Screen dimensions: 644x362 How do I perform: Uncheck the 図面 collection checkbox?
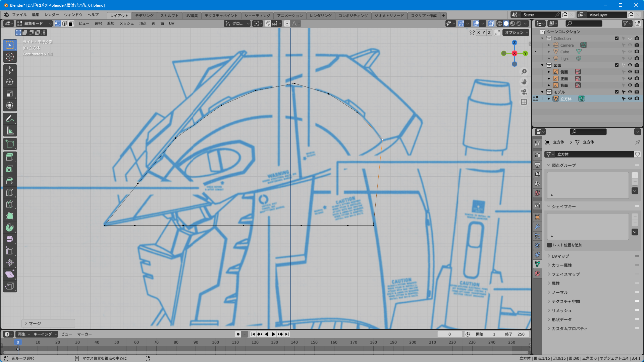click(x=617, y=65)
